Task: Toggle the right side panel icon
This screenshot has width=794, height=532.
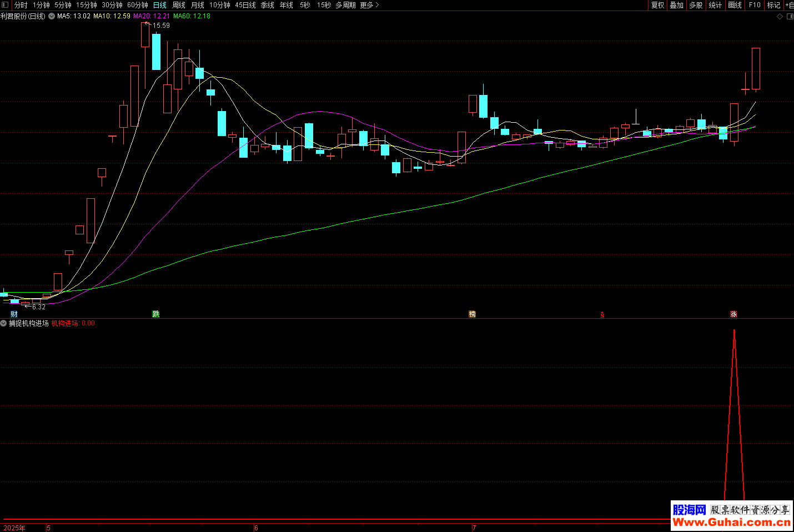Action: (x=790, y=17)
